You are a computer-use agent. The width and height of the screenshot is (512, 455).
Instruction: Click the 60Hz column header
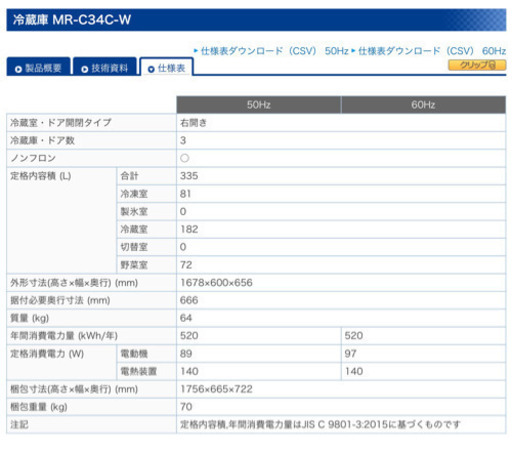tap(423, 105)
